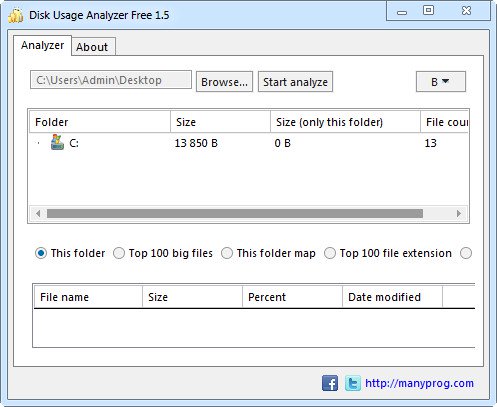
Task: Open the Twitter icon link
Action: click(352, 383)
